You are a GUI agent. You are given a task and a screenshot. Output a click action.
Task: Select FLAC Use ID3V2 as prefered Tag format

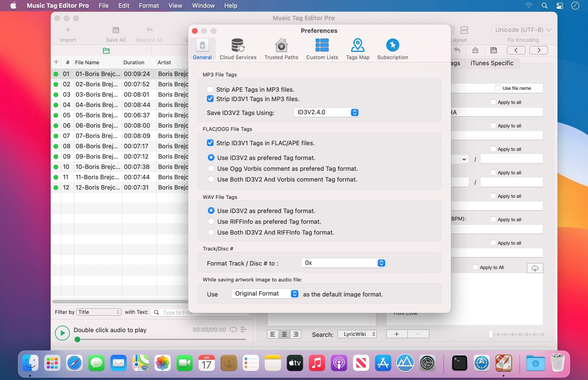(x=211, y=157)
